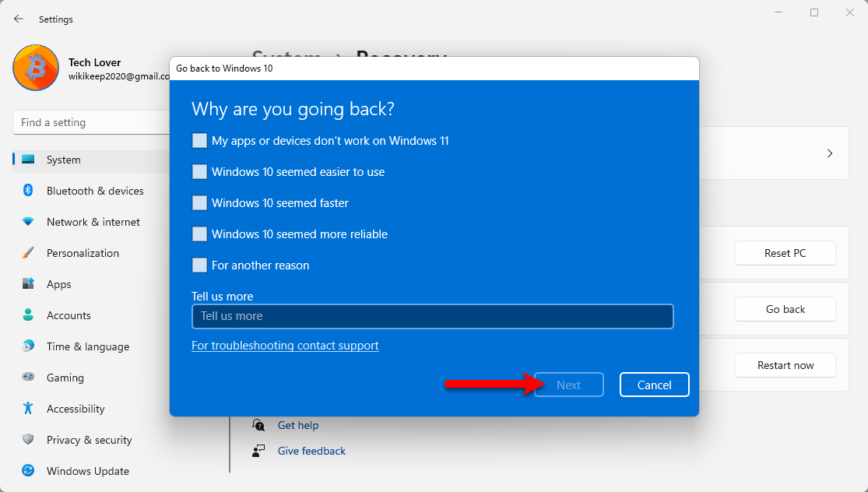Click the Bluetooth icon in sidebar

coord(28,191)
